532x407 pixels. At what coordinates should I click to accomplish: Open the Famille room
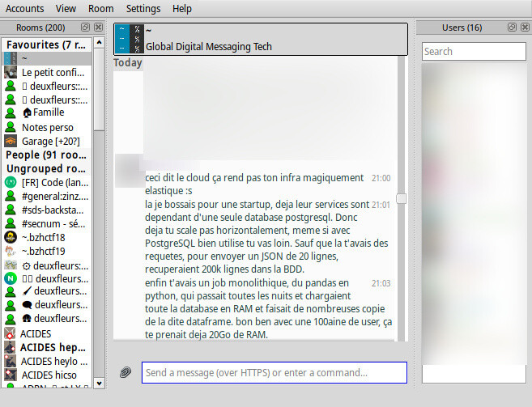click(x=48, y=113)
